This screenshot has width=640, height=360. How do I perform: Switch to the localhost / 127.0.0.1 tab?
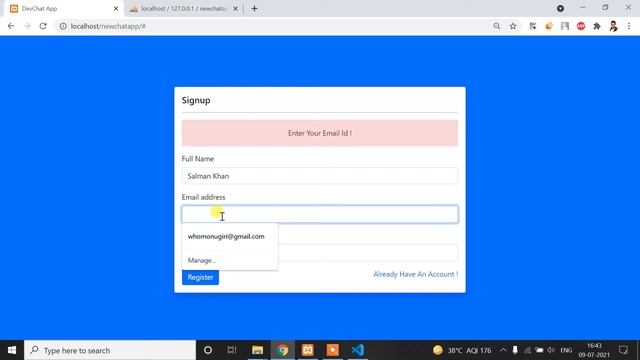coord(184,9)
